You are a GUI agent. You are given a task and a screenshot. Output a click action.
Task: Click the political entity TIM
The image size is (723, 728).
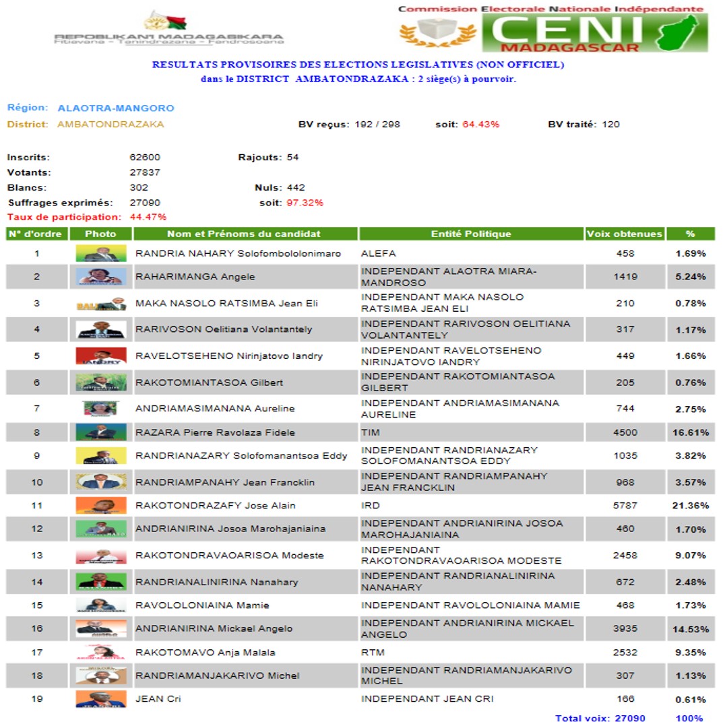click(371, 432)
